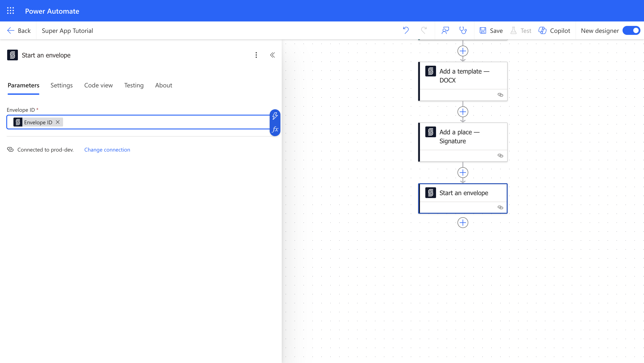This screenshot has height=363, width=644.
Task: Collapse the Start an envelope panel
Action: 273,55
